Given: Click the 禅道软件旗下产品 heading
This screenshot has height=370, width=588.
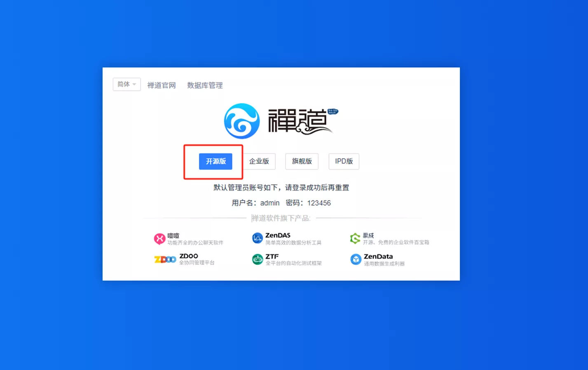Looking at the screenshot, I should [281, 218].
